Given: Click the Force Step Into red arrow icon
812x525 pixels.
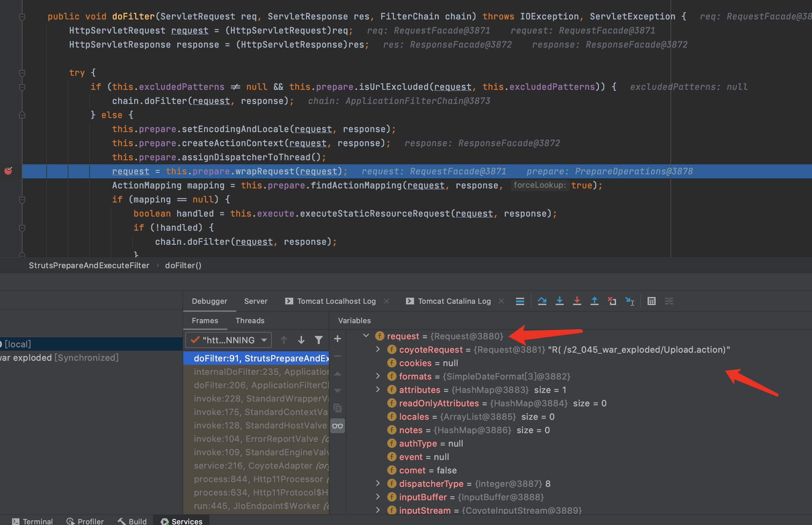Looking at the screenshot, I should click(577, 301).
